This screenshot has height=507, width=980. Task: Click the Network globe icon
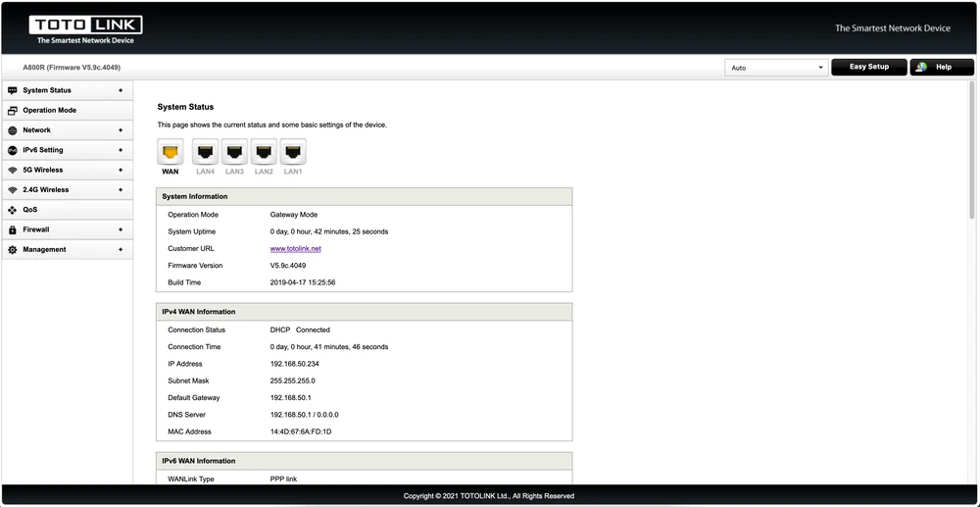[13, 130]
